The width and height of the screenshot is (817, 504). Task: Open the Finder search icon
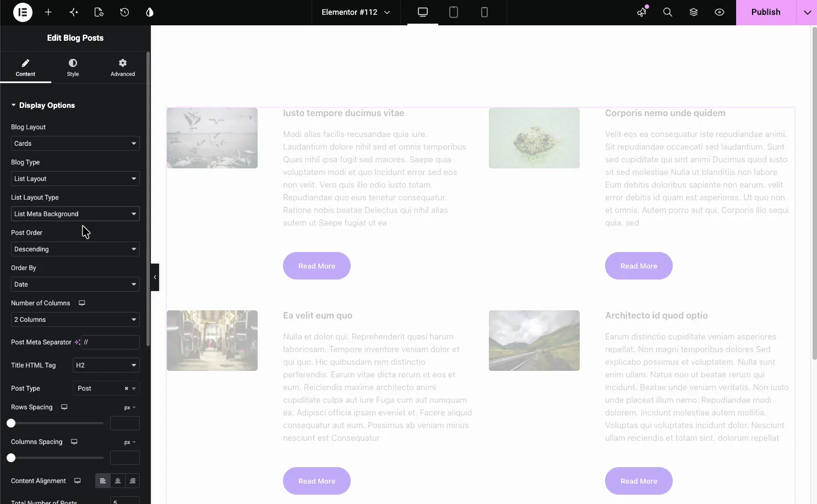click(x=668, y=12)
